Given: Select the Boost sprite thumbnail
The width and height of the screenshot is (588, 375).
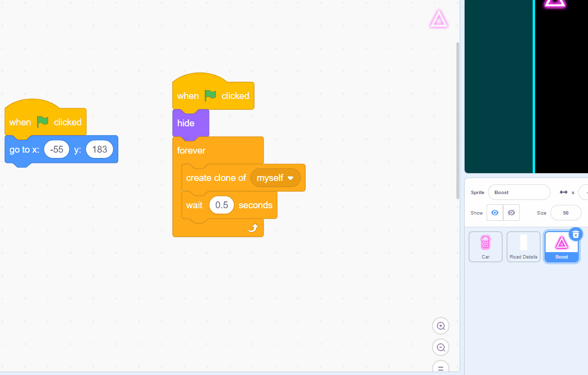Looking at the screenshot, I should pyautogui.click(x=562, y=247).
